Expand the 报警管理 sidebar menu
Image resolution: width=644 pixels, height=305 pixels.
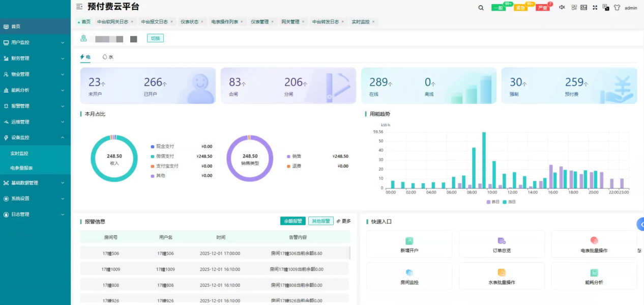35,106
